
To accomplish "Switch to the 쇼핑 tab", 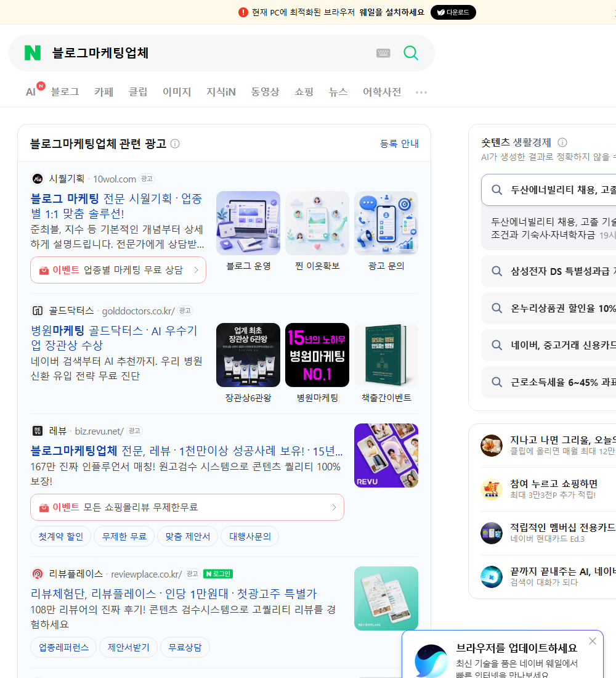I will pyautogui.click(x=304, y=92).
